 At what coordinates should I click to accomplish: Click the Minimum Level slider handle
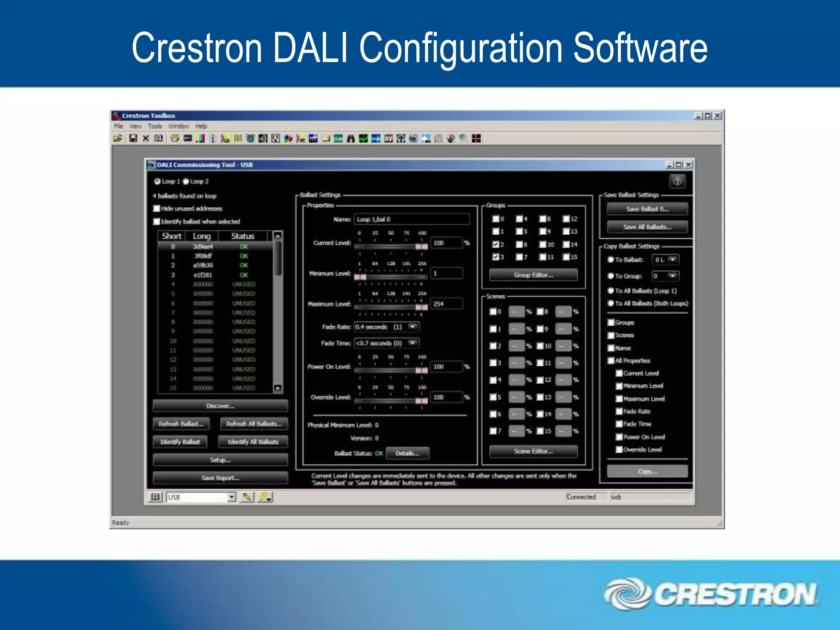coord(360,277)
